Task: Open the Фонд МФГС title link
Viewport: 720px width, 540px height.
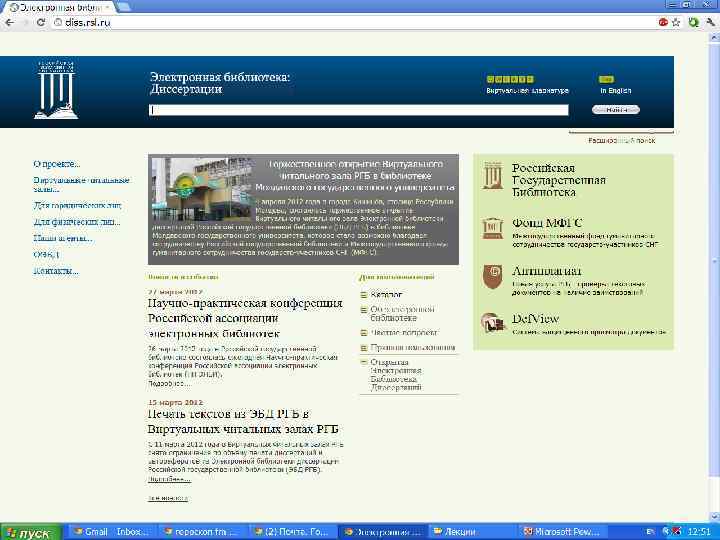Action: [547, 223]
